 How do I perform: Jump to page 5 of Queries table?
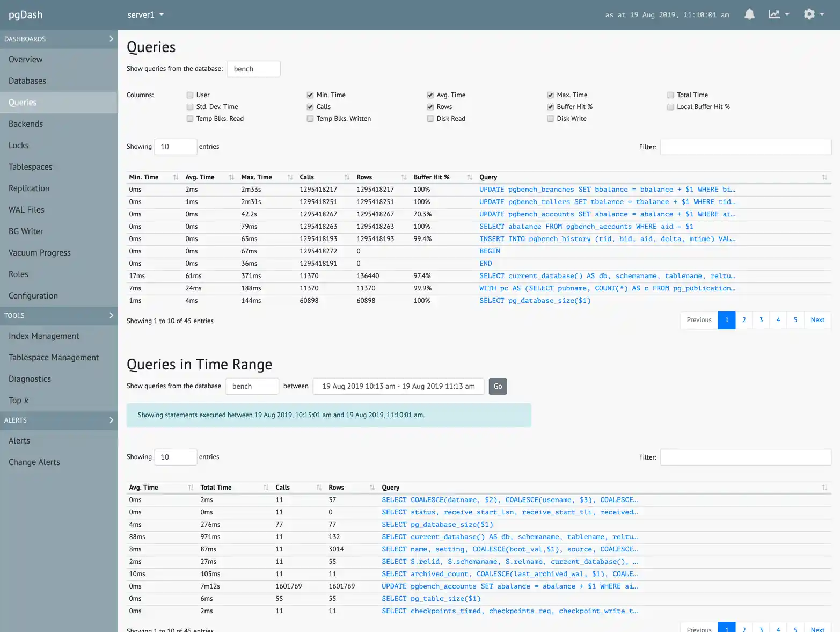(795, 320)
